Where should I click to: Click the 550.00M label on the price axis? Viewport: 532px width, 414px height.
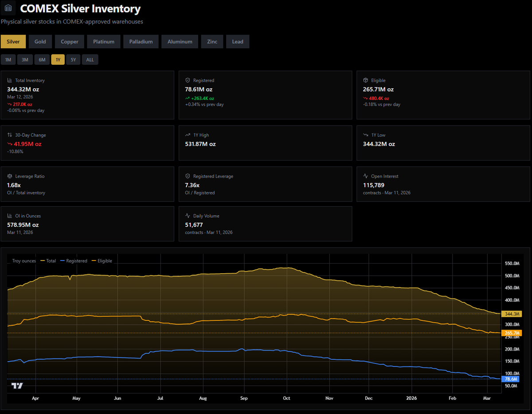coord(512,264)
